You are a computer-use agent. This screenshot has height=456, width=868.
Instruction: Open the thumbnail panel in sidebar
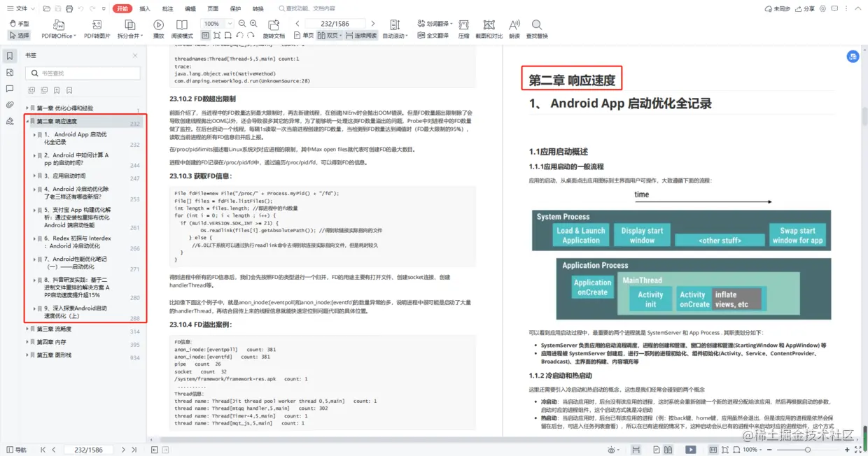pos(10,72)
